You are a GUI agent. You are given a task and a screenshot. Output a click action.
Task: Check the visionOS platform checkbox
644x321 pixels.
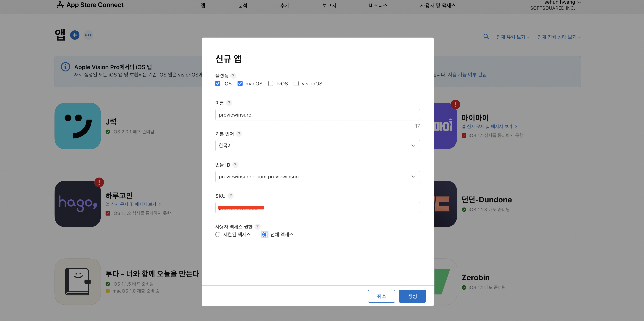(296, 84)
